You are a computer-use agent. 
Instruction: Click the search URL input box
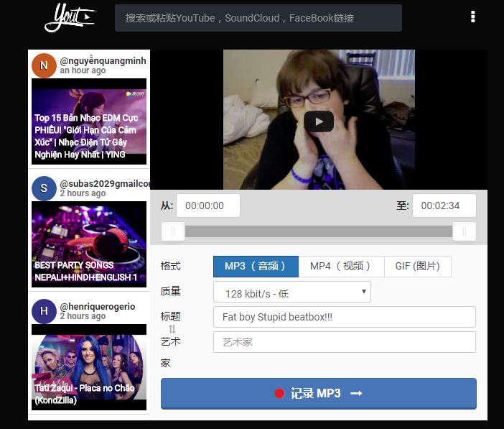tap(258, 18)
